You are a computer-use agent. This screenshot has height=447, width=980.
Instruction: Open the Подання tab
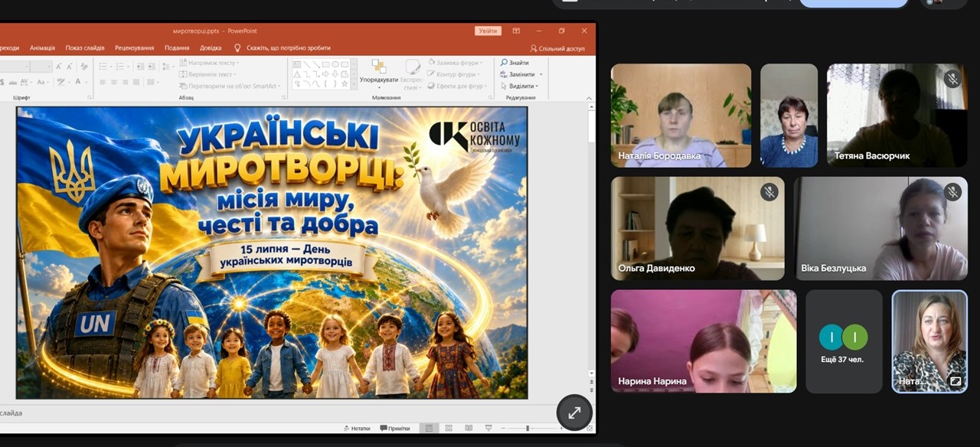pos(177,47)
